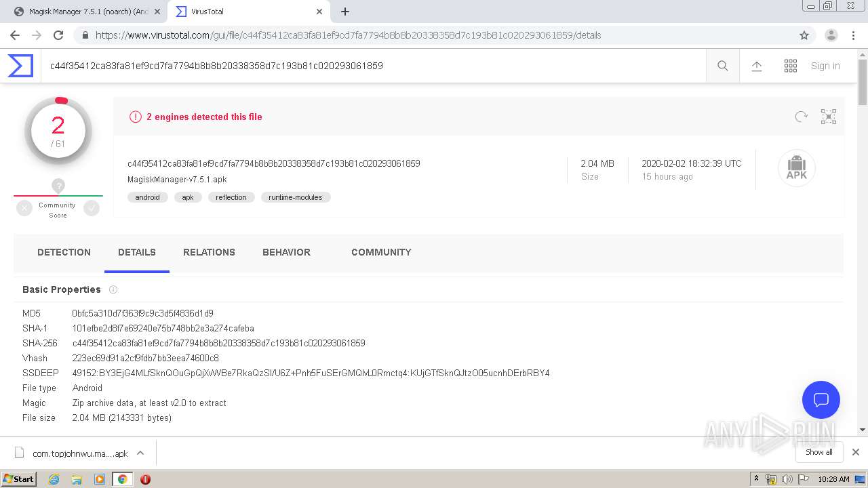Select the DETAILS tab
Image resolution: width=868 pixels, height=488 pixels.
click(137, 252)
